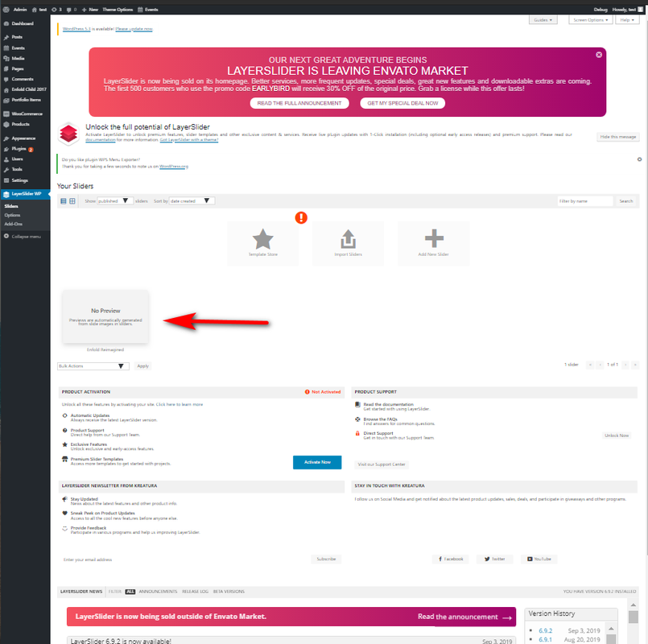This screenshot has height=644, width=648.
Task: Switch sliders to list view
Action: (x=64, y=201)
